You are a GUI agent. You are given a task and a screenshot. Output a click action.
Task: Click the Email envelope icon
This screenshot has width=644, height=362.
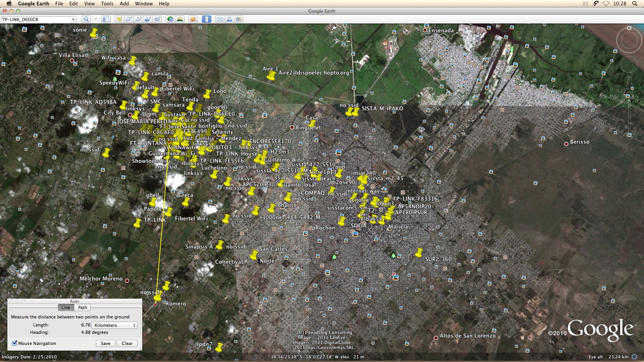coord(220,19)
